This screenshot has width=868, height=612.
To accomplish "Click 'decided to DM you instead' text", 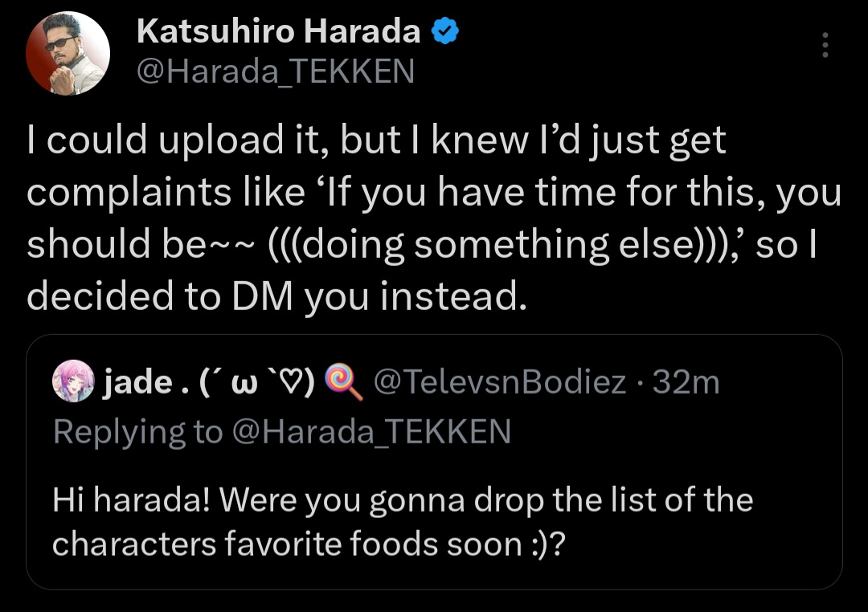I will [276, 296].
